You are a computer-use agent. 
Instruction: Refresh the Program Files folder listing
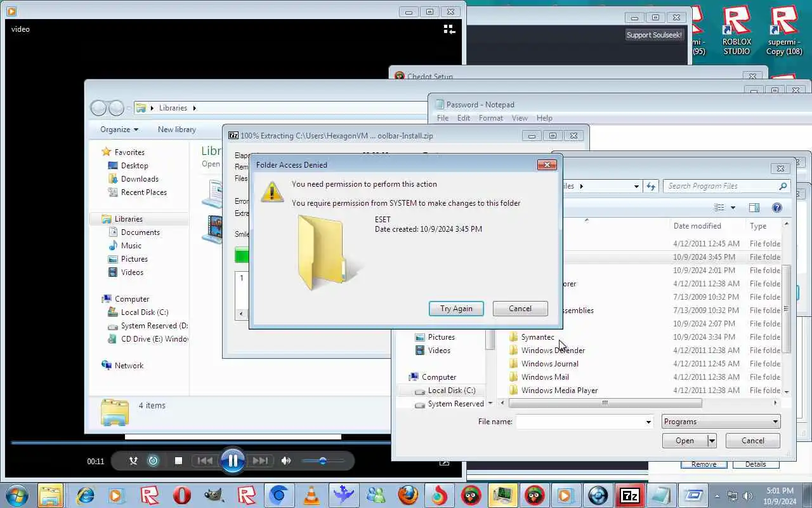point(651,186)
